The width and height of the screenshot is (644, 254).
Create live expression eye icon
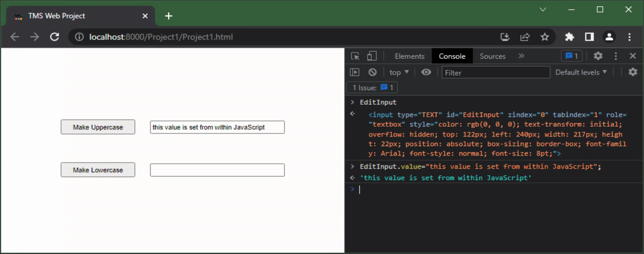[426, 72]
